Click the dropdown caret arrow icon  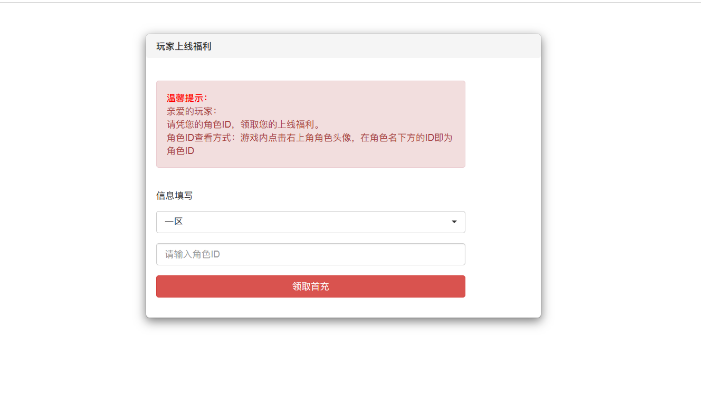click(454, 222)
